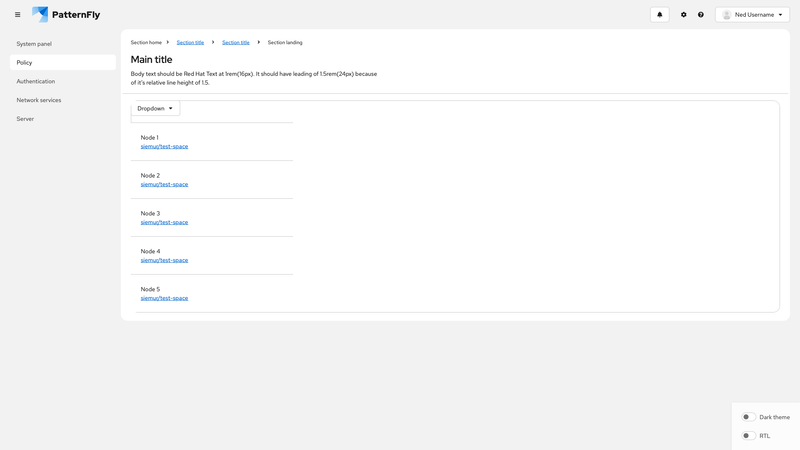Select System panel in sidebar
This screenshot has width=800, height=450.
pos(34,44)
